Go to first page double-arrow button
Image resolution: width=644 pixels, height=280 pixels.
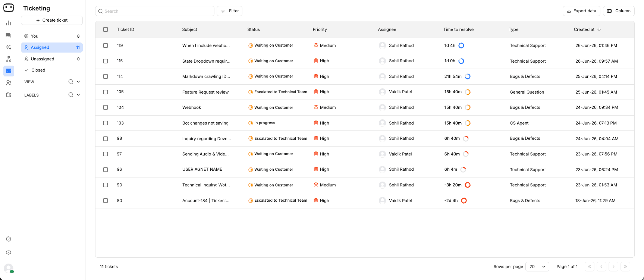[x=590, y=267]
